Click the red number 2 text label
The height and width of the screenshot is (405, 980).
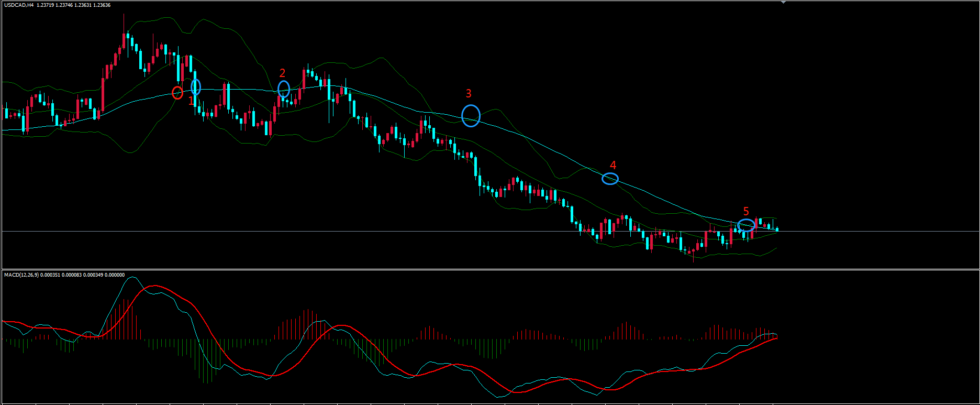click(282, 73)
